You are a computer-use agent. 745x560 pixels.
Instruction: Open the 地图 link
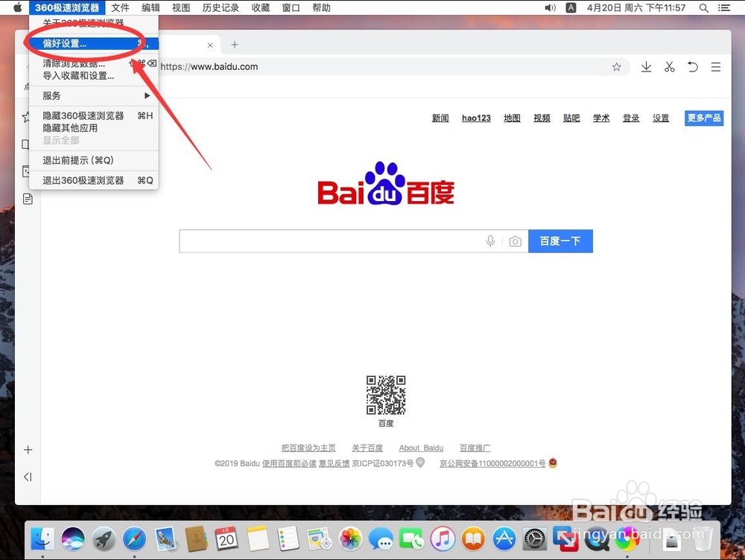point(512,118)
